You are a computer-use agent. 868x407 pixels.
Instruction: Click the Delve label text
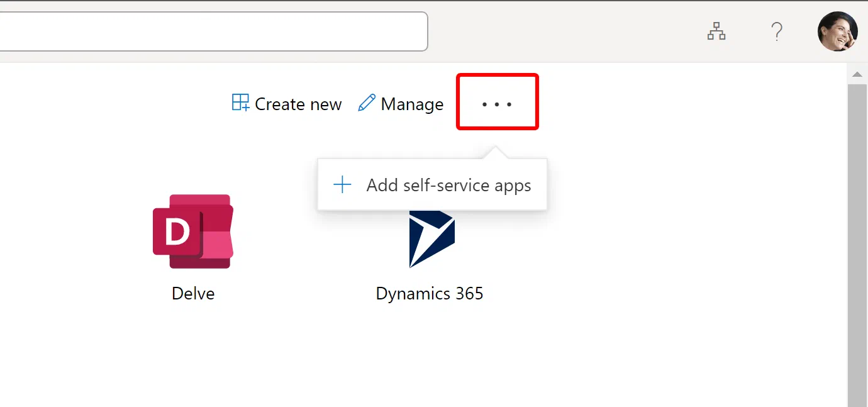[193, 294]
